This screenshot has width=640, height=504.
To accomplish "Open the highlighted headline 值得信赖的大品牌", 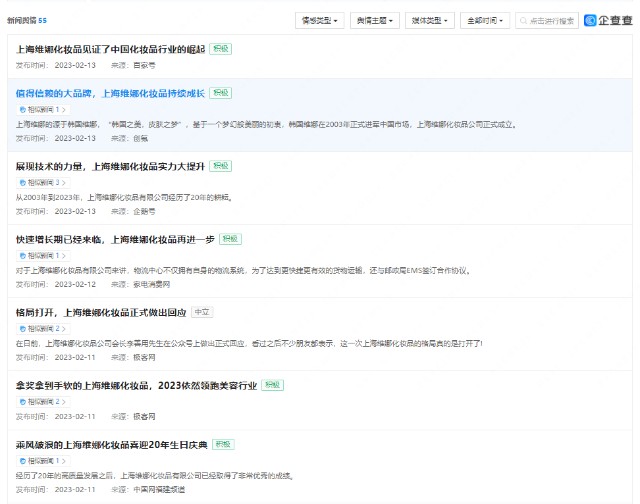I will click(x=110, y=93).
